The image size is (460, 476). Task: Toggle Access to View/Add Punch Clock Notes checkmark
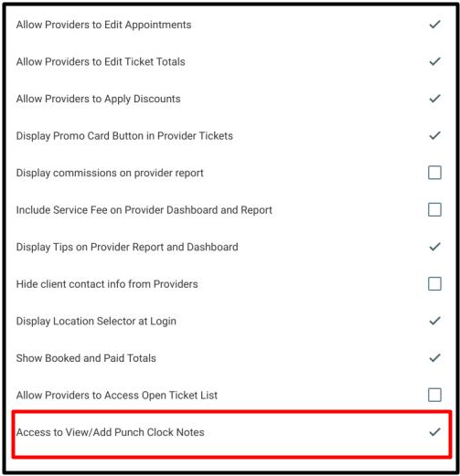tap(434, 432)
